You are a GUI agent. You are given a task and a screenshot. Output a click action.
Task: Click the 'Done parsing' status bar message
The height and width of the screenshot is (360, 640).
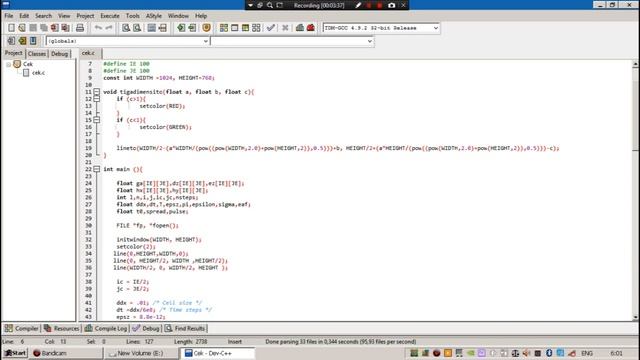pyautogui.click(x=341, y=342)
